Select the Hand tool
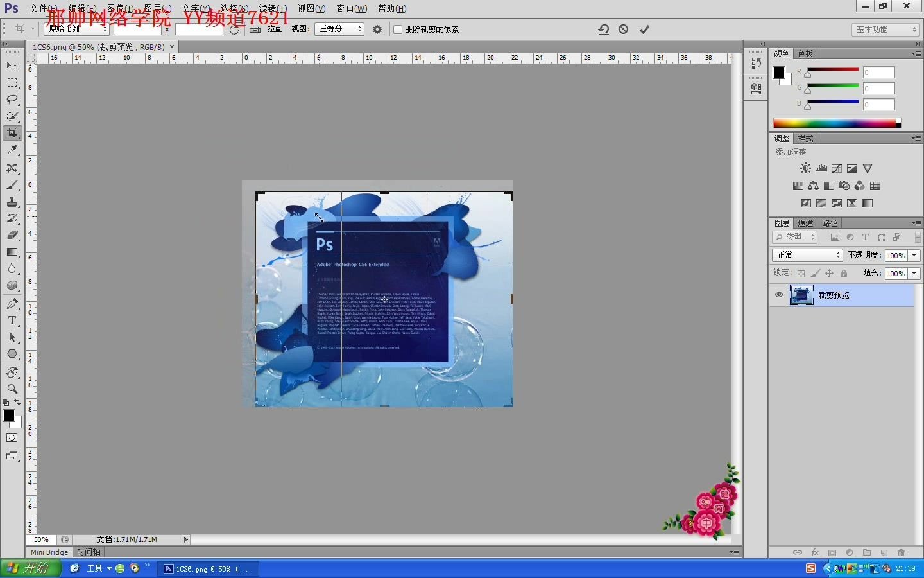The height and width of the screenshot is (578, 924). tap(12, 372)
